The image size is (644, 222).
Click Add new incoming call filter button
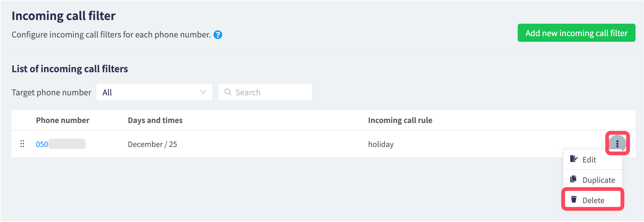pyautogui.click(x=576, y=33)
